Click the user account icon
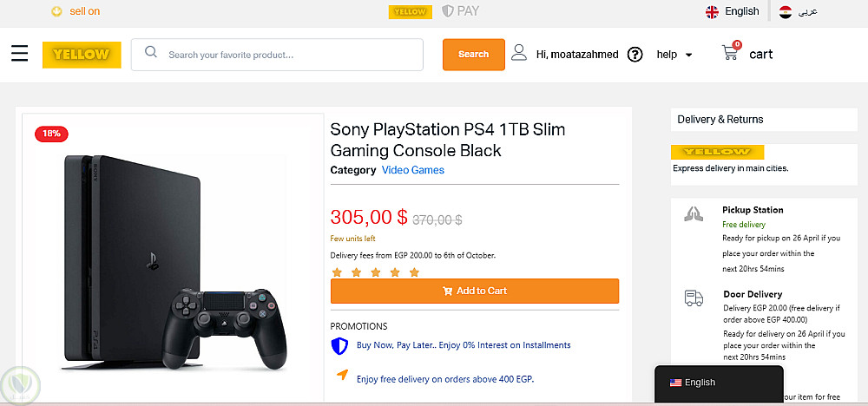Viewport: 868px width, 406px height. 519,53
